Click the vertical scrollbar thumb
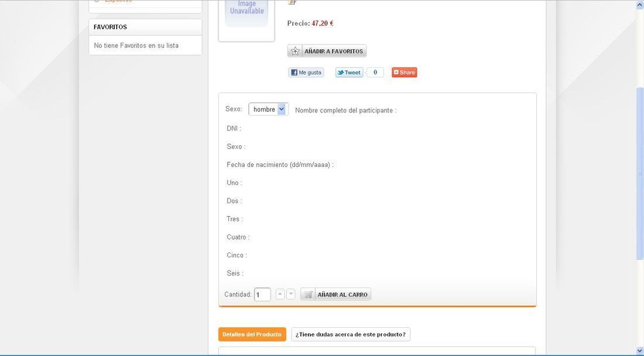 coord(639,173)
